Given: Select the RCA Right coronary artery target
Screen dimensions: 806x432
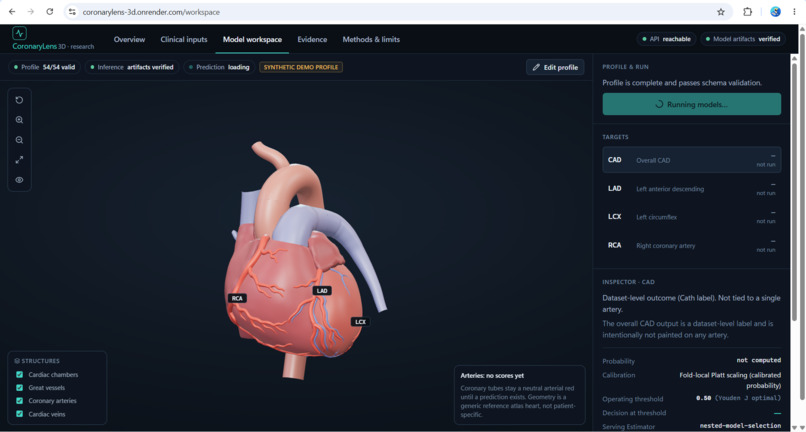Looking at the screenshot, I should click(x=691, y=245).
